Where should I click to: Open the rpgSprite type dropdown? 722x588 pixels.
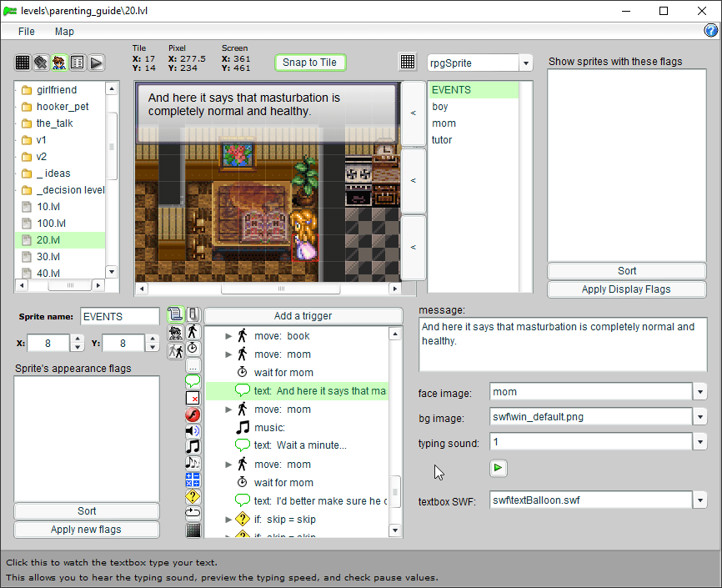[x=525, y=63]
